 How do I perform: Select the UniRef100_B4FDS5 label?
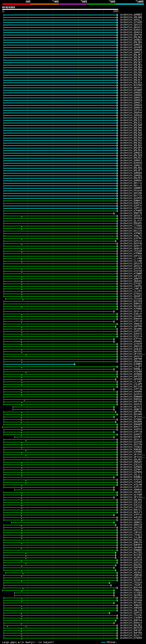pyautogui.click(x=131, y=376)
